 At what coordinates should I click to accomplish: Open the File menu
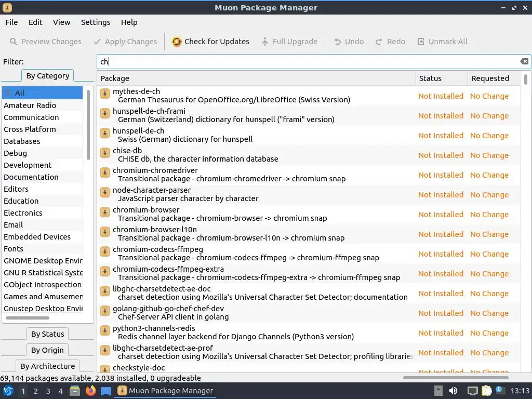11,22
